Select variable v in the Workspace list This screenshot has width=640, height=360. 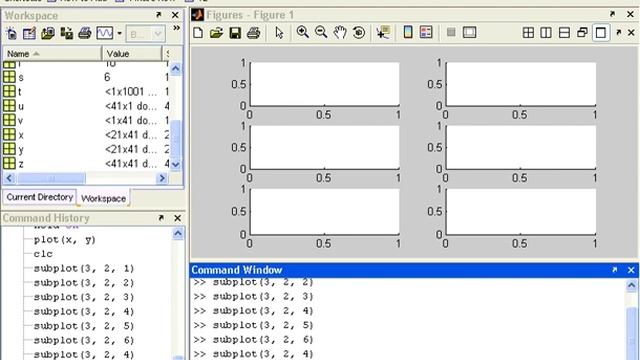point(86,120)
